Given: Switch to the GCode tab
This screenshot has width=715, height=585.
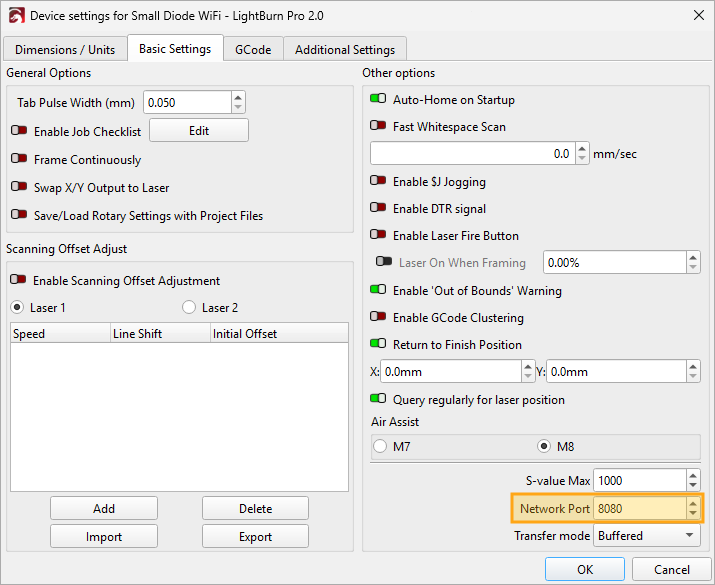Looking at the screenshot, I should [253, 49].
